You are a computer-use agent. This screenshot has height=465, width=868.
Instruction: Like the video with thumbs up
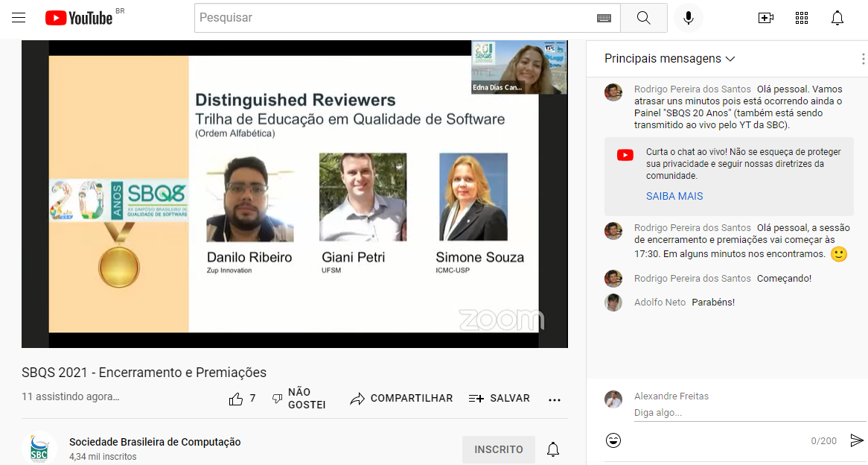point(237,399)
